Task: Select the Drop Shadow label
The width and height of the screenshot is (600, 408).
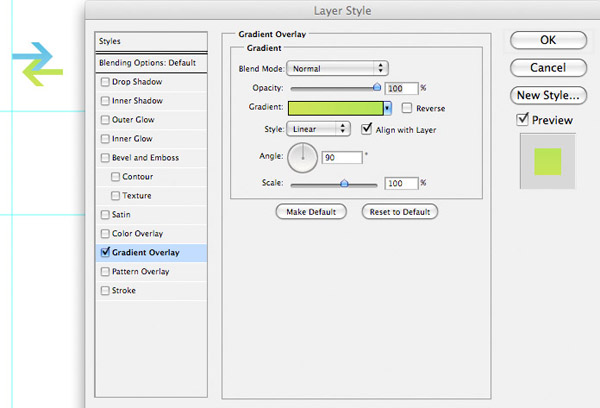Action: [x=137, y=82]
